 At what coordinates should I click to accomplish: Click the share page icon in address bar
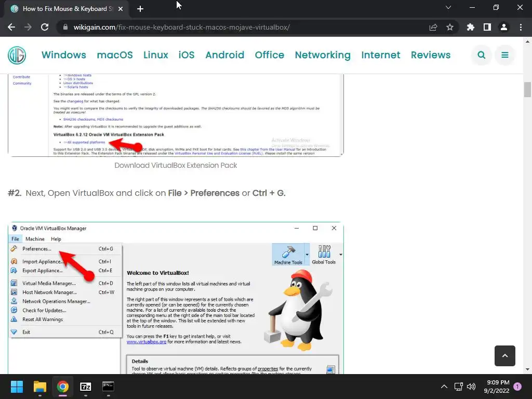433,27
